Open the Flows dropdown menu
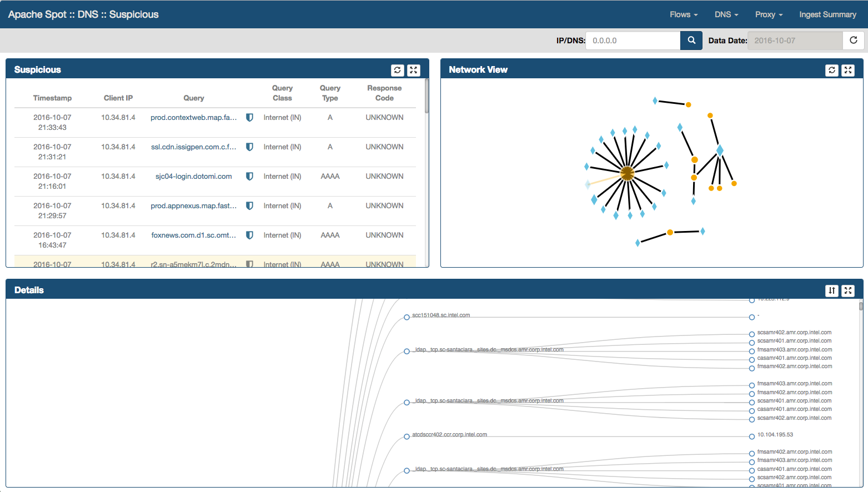868x492 pixels. (683, 14)
